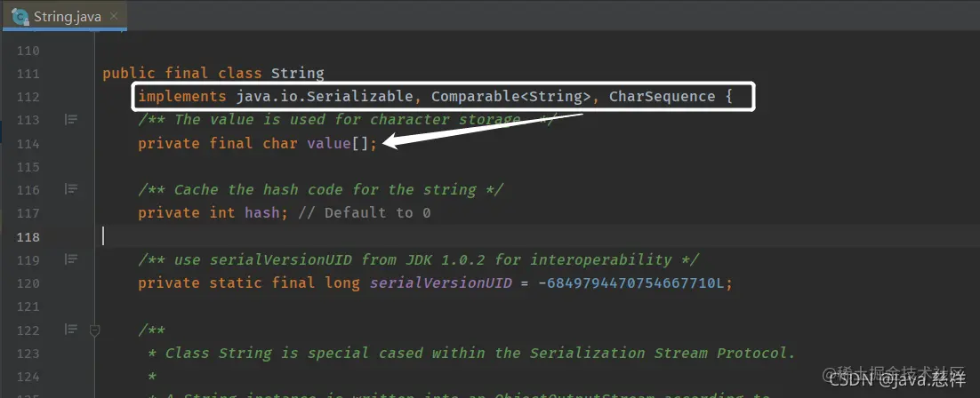Toggle rendered doc comment on line 116
The height and width of the screenshot is (398, 980).
[x=71, y=189]
